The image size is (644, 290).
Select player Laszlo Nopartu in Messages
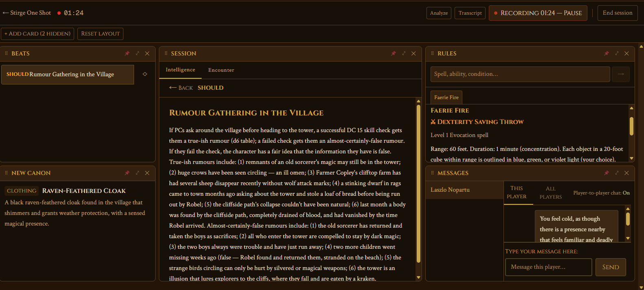click(x=464, y=190)
